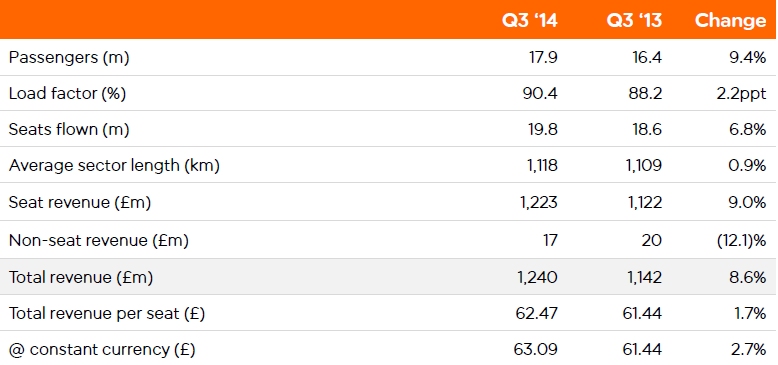Image resolution: width=778 pixels, height=365 pixels.
Task: Click Total revenue per seat (£) label
Action: (107, 314)
